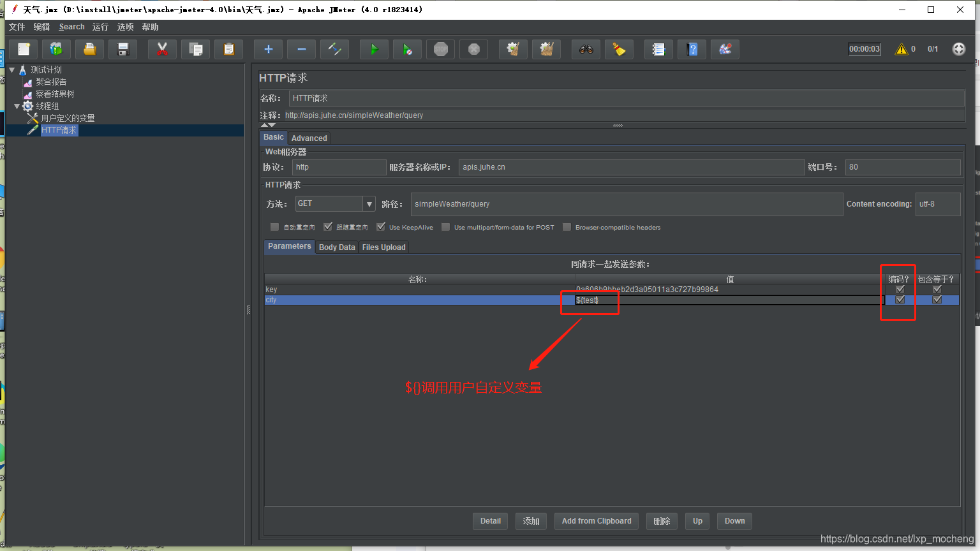980x551 pixels.
Task: Click the Up button
Action: tap(697, 521)
